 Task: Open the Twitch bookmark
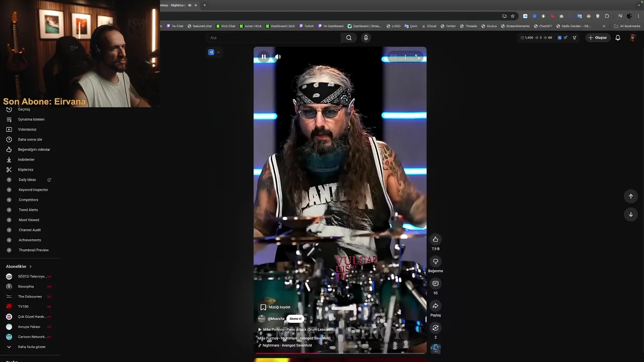[x=306, y=26]
